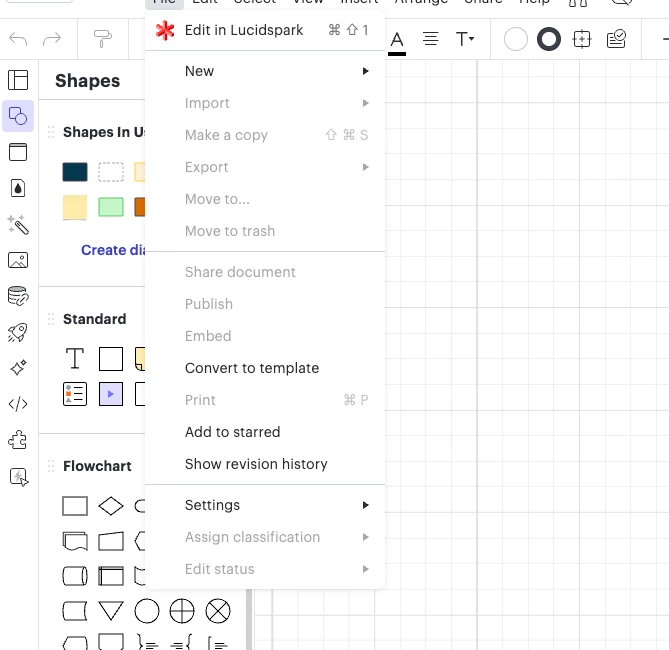Open the rocket sidebar icon
Viewport: 669px width, 650px height.
[18, 332]
